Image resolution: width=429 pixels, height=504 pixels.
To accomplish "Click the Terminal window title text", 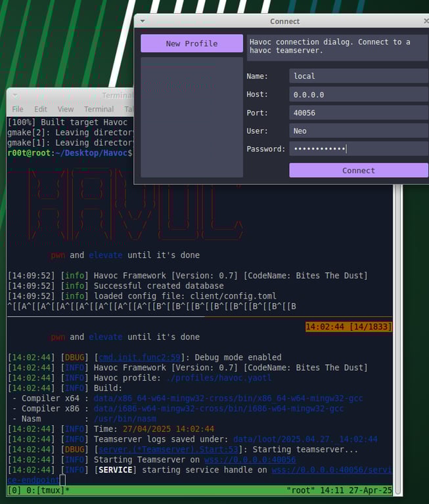I will pyautogui.click(x=117, y=95).
